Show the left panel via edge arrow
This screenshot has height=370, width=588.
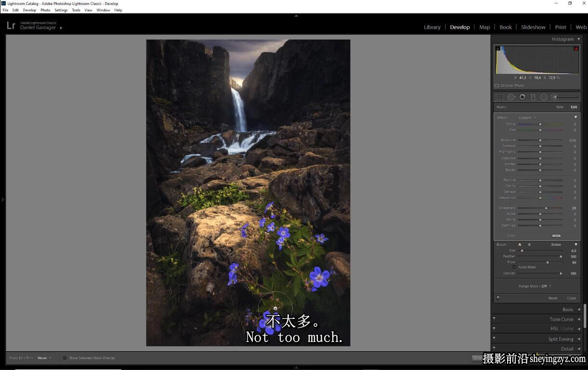(2, 199)
